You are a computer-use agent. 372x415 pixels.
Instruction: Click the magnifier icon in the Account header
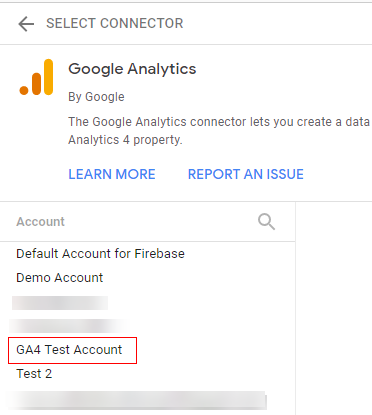(266, 222)
